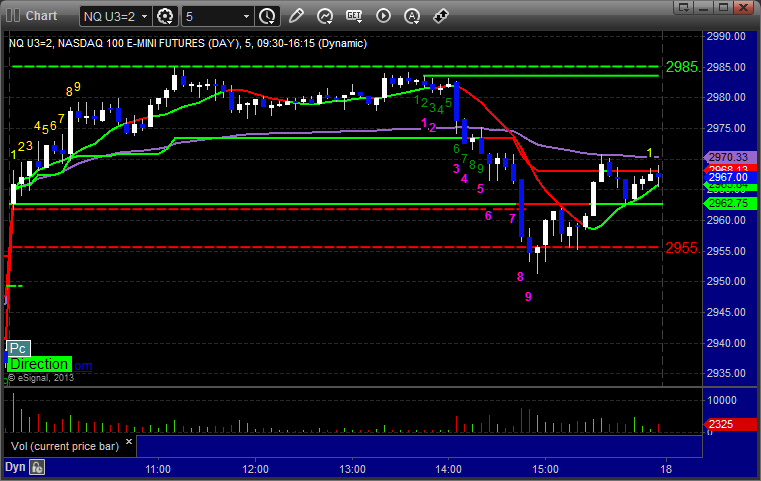Image resolution: width=761 pixels, height=481 pixels.
Task: Click the 11:00 time axis label
Action: point(158,469)
